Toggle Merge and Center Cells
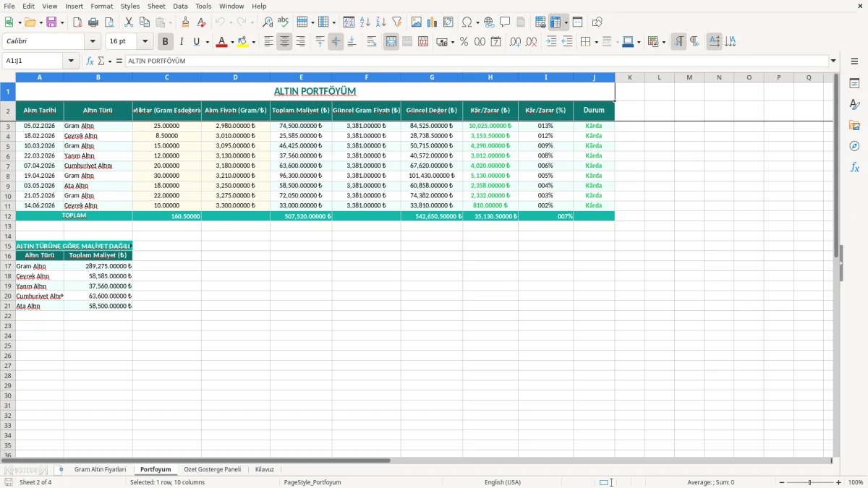868x488 pixels. [391, 42]
